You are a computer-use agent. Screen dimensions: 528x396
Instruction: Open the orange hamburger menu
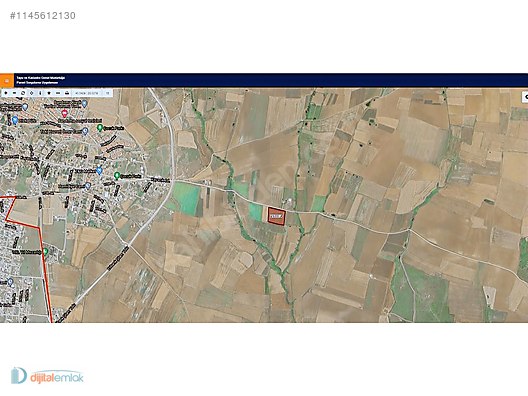(7, 81)
